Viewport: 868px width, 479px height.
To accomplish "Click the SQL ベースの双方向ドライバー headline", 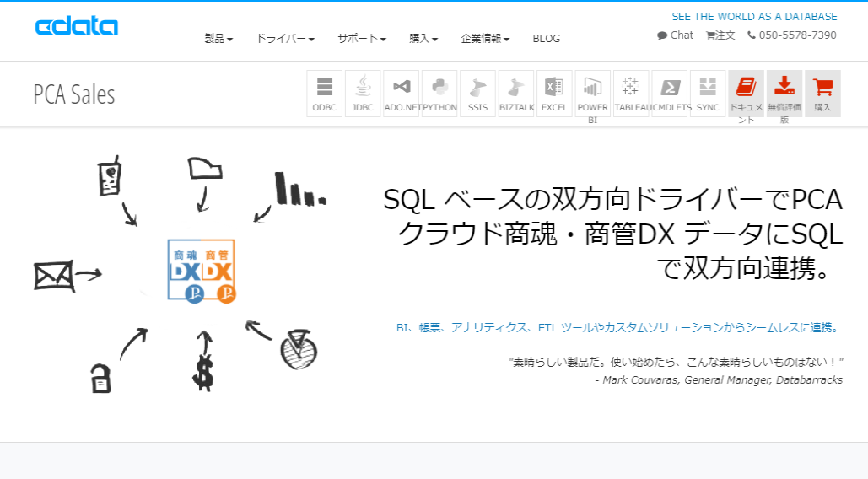I will (612, 234).
